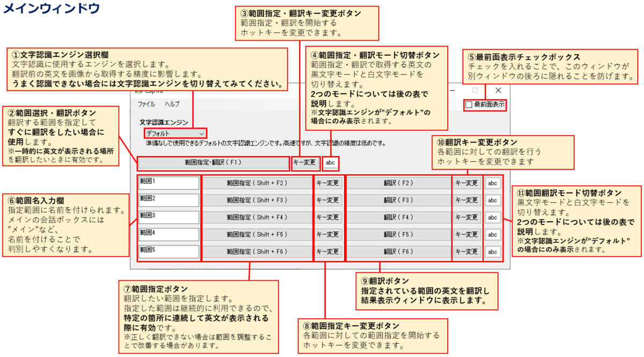Click 範囲指定 (Shift + F6) button
The width and height of the screenshot is (644, 357).
click(257, 252)
